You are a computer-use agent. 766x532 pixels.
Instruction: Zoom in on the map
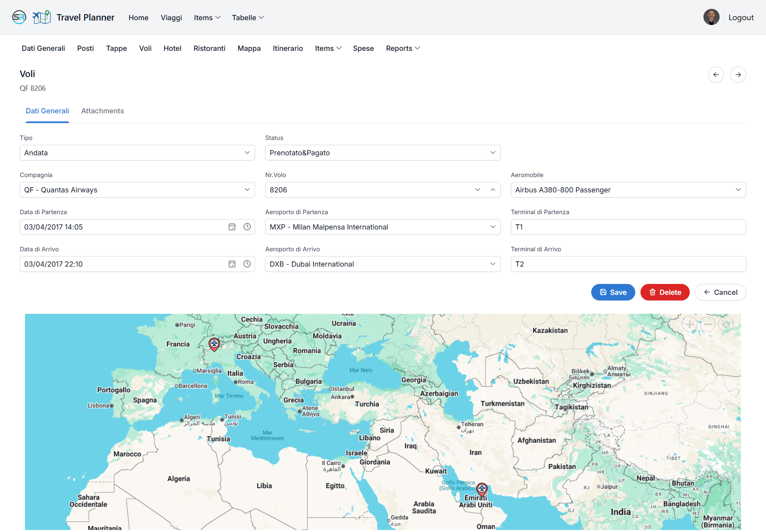[690, 324]
